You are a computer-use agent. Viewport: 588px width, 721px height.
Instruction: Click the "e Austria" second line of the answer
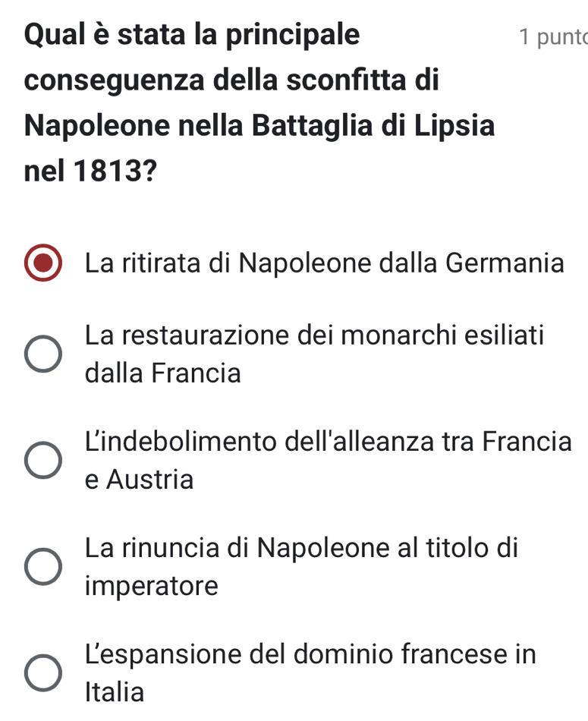tap(140, 480)
